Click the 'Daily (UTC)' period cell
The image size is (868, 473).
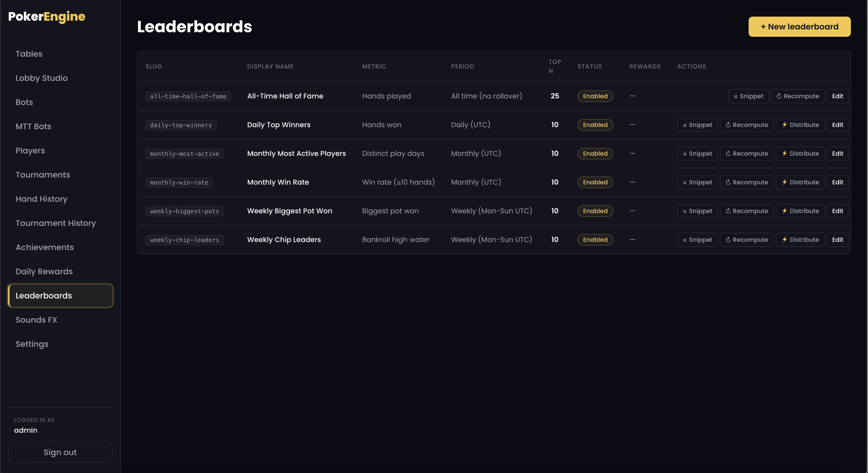(470, 125)
